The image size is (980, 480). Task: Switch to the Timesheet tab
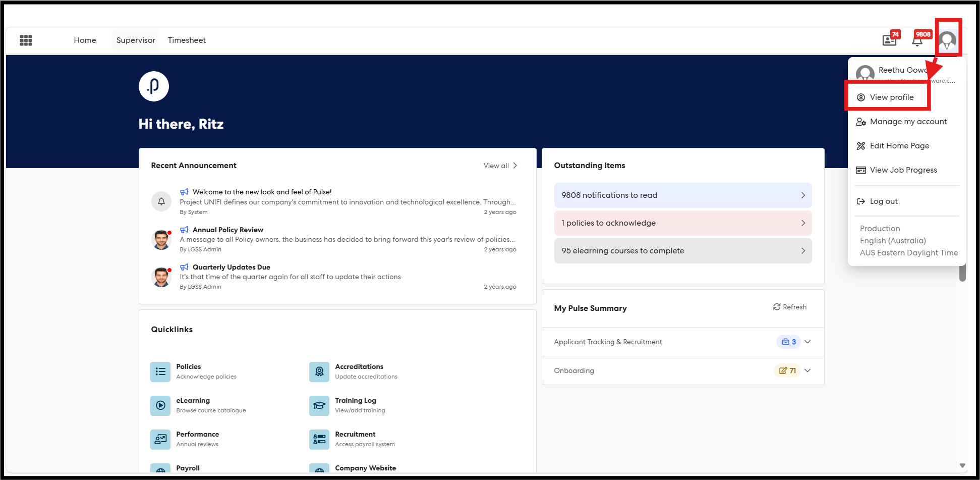[x=187, y=40]
